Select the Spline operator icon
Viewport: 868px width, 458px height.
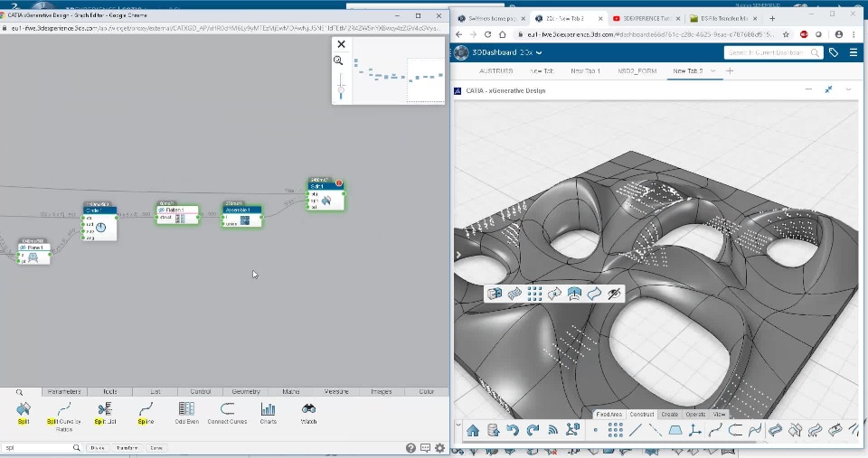click(146, 409)
